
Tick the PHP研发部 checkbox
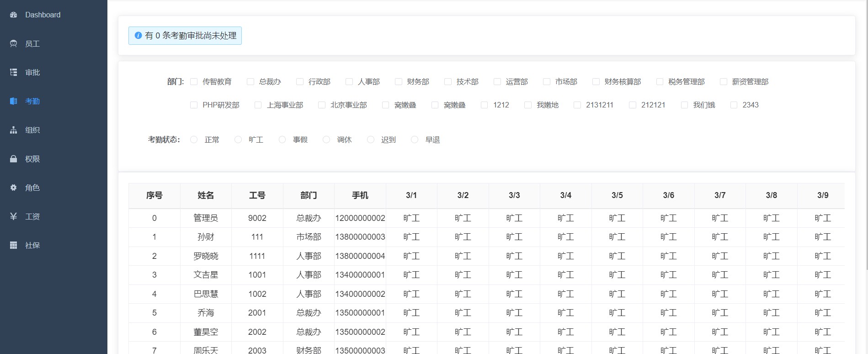(x=194, y=105)
